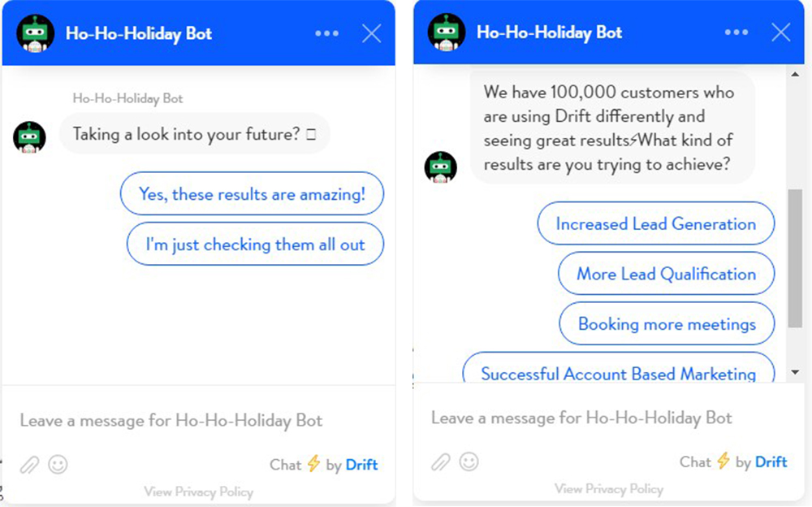
Task: Open the three-dot options menu in right chat
Action: click(736, 32)
